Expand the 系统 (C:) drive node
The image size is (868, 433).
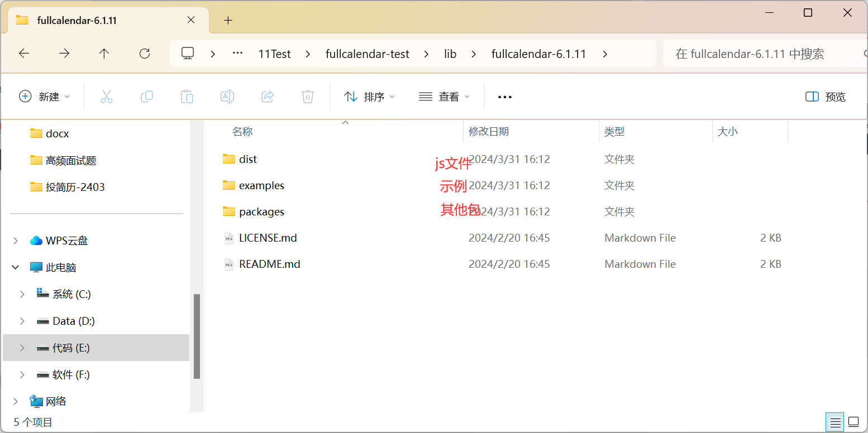point(22,294)
